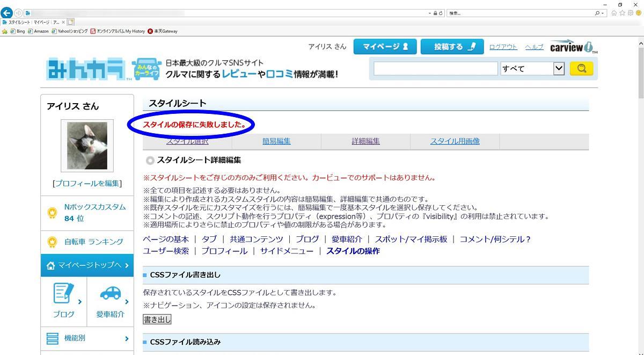Jump to サイドメニュー section

pos(287,251)
